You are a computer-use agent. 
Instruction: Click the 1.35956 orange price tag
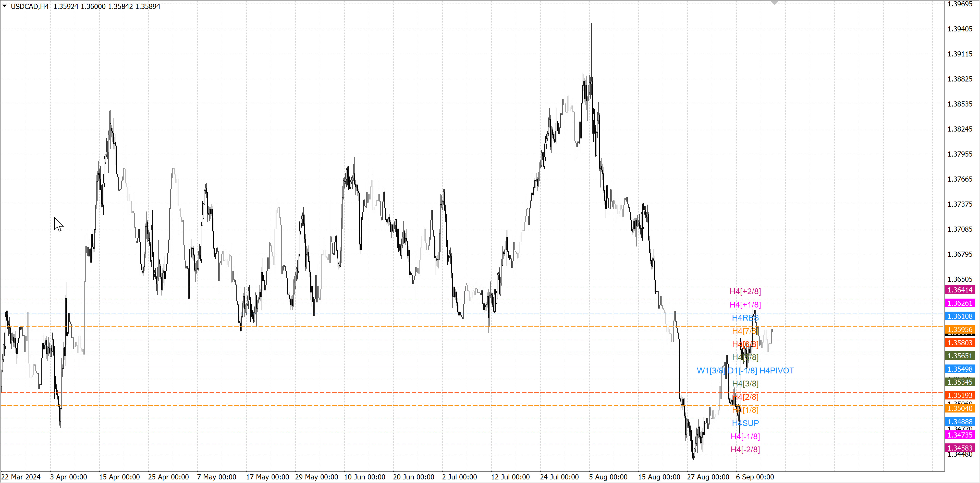click(x=960, y=329)
